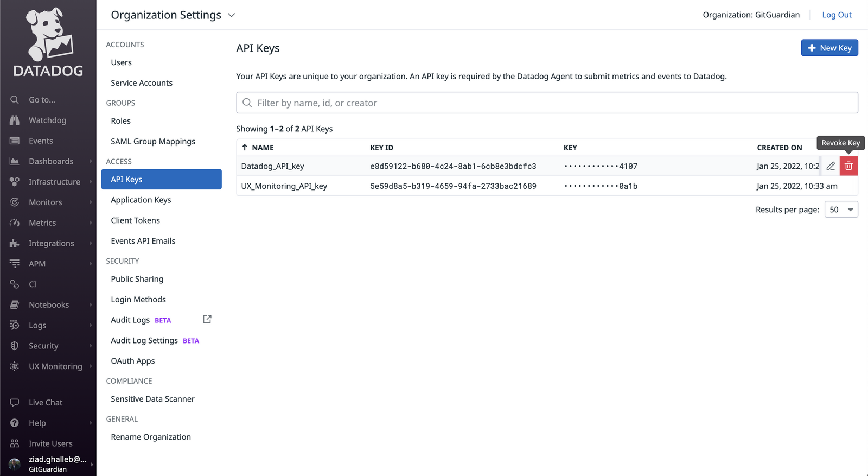
Task: Click key ID 5e59d8a5-b319-4659-94fa-2733bac21689
Action: pyautogui.click(x=454, y=186)
